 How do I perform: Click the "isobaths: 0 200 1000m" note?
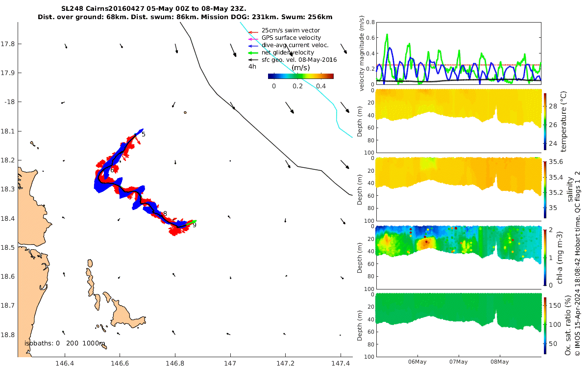click(65, 343)
